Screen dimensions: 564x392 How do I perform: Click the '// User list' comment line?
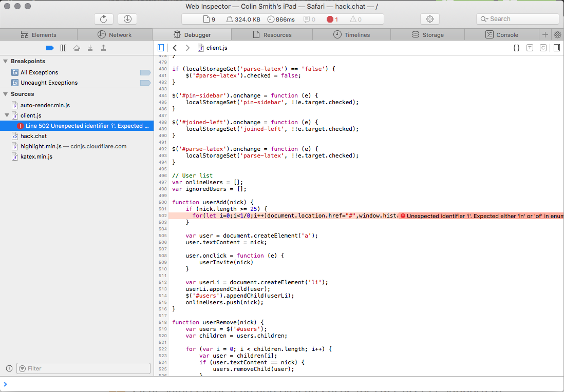[192, 175]
